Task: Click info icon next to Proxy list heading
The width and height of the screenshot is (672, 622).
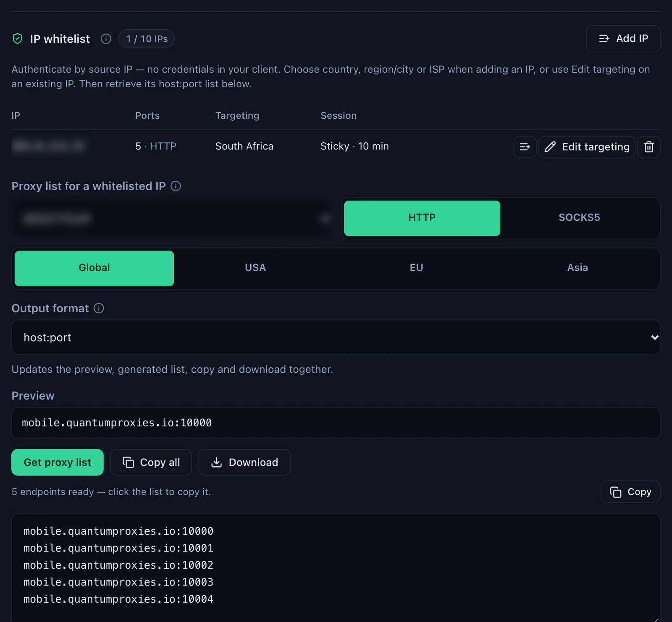Action: coord(176,186)
